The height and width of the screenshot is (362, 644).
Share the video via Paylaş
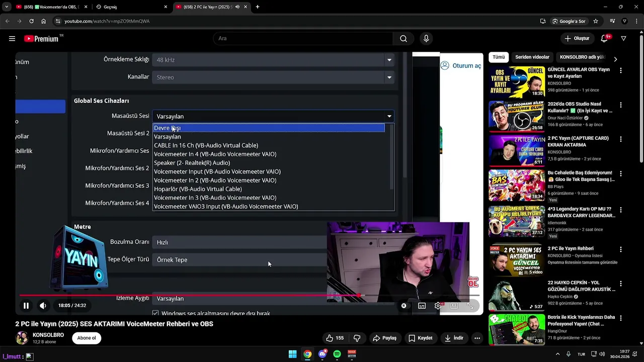point(384,338)
